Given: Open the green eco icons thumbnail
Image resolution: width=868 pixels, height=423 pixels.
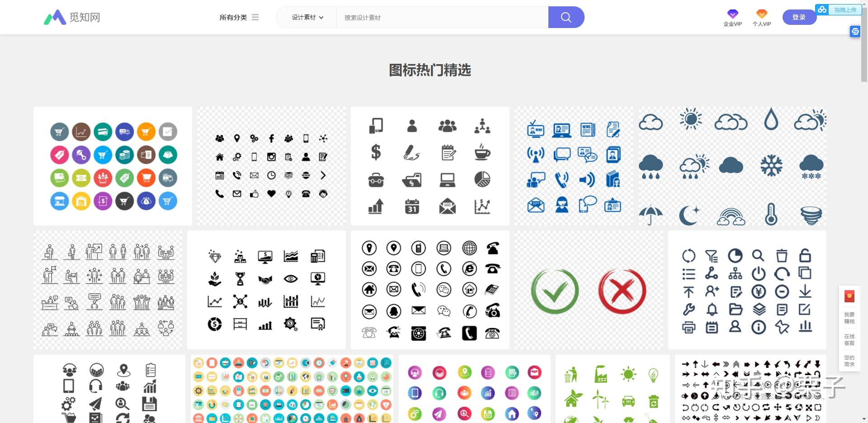Looking at the screenshot, I should pyautogui.click(x=613, y=389).
